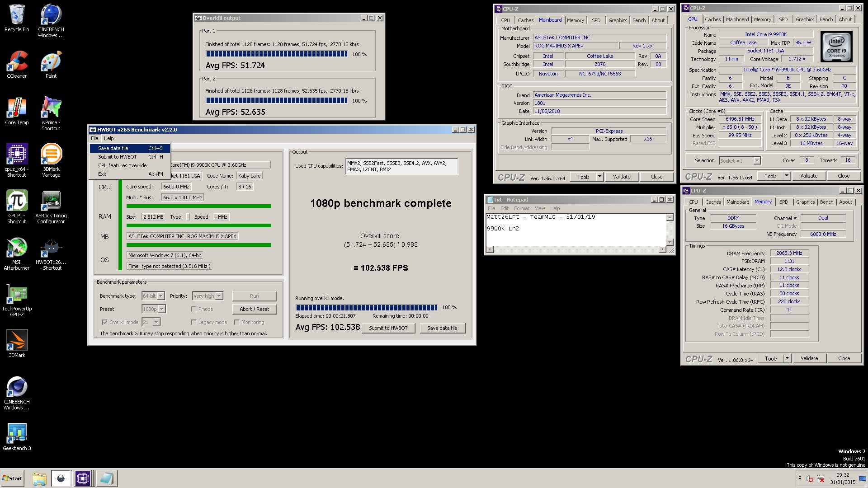Click the Abort / Reset button

coord(255,309)
